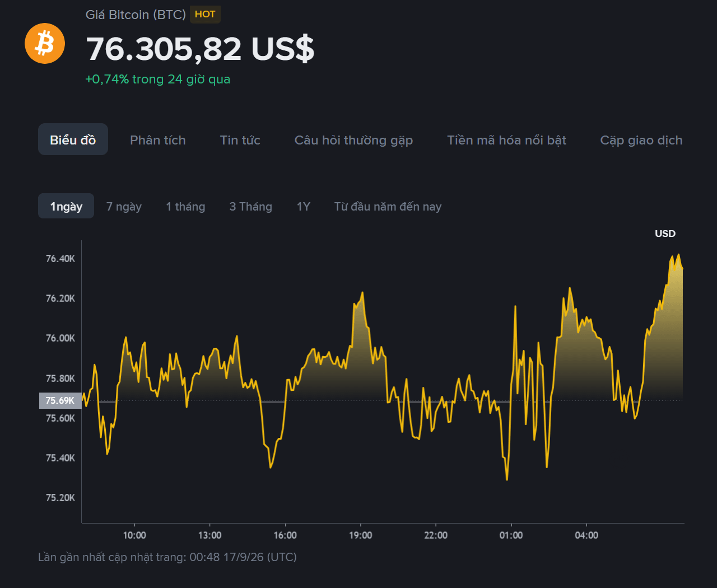Image resolution: width=717 pixels, height=588 pixels.
Task: Click the 75.69K price marker label
Action: pos(60,400)
